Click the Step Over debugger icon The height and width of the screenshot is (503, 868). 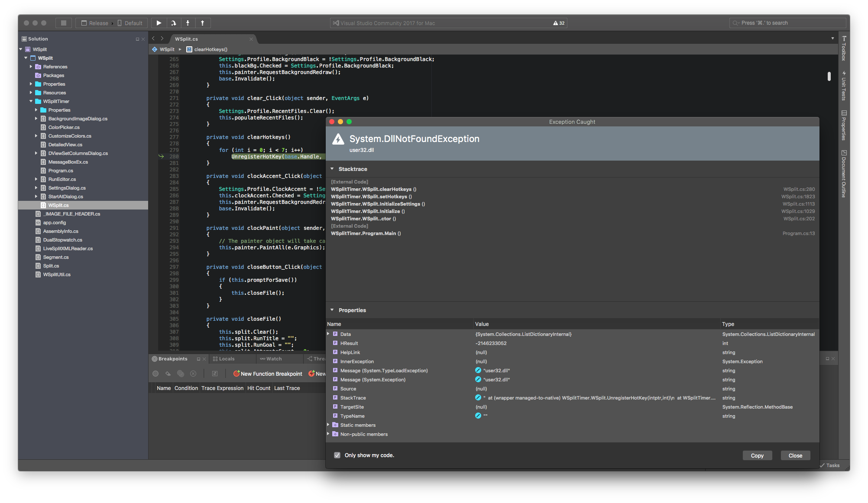click(x=173, y=23)
